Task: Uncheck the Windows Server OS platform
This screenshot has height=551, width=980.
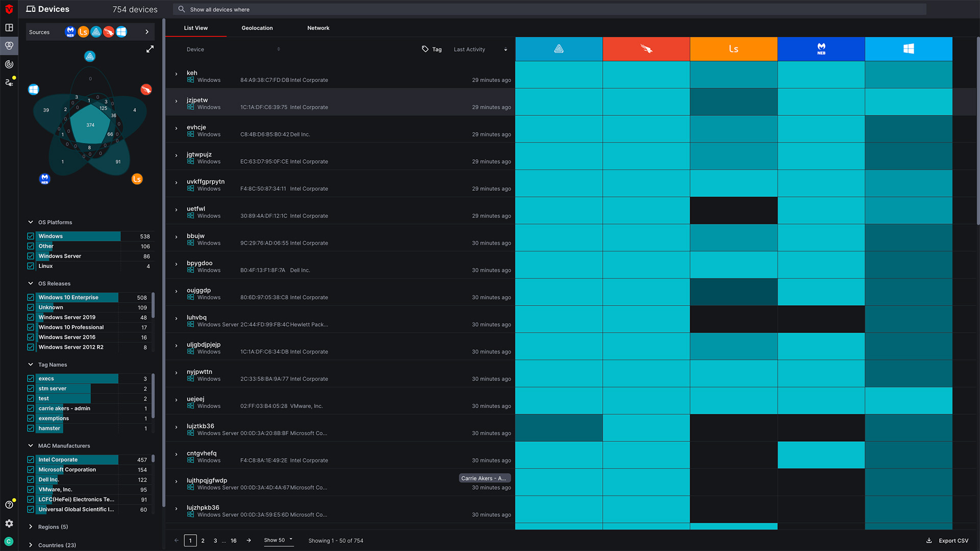Action: point(31,256)
